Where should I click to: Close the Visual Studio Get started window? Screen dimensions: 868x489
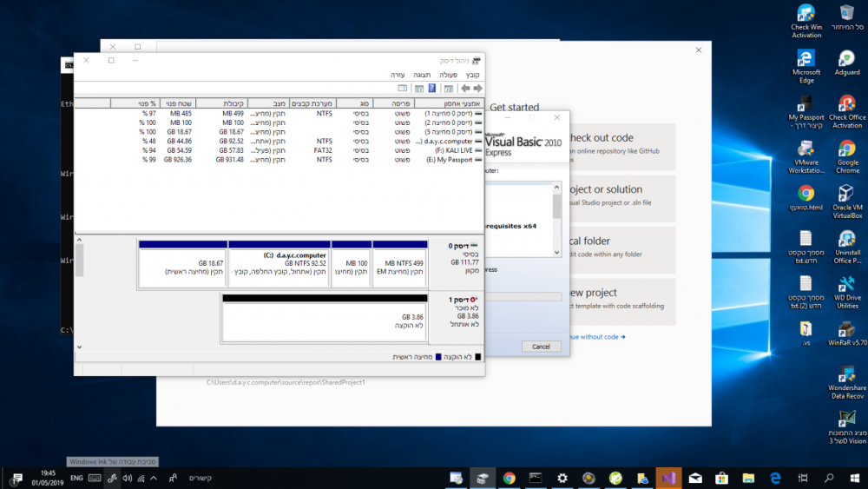pos(699,50)
